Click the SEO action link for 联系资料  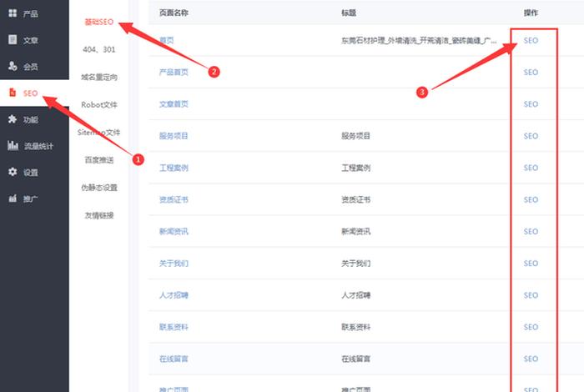coord(531,327)
